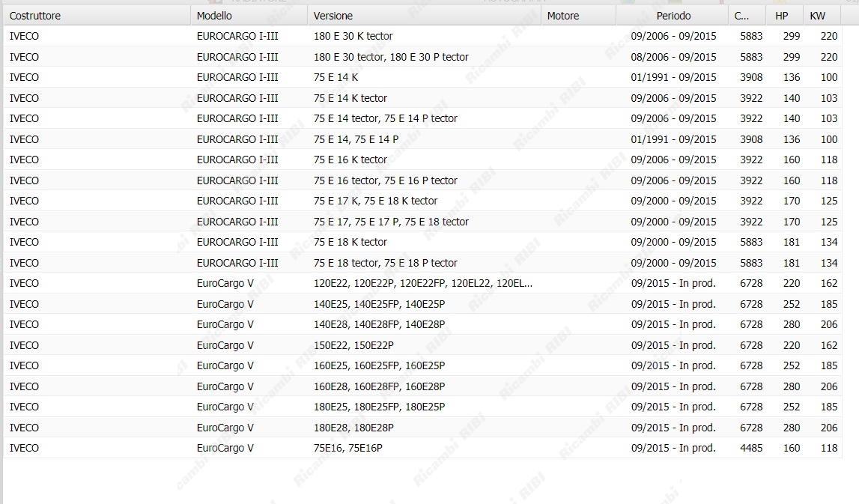Screen dimensions: 859x504
Task: Pick the 150E22, 150E22P version row
Action: point(353,345)
